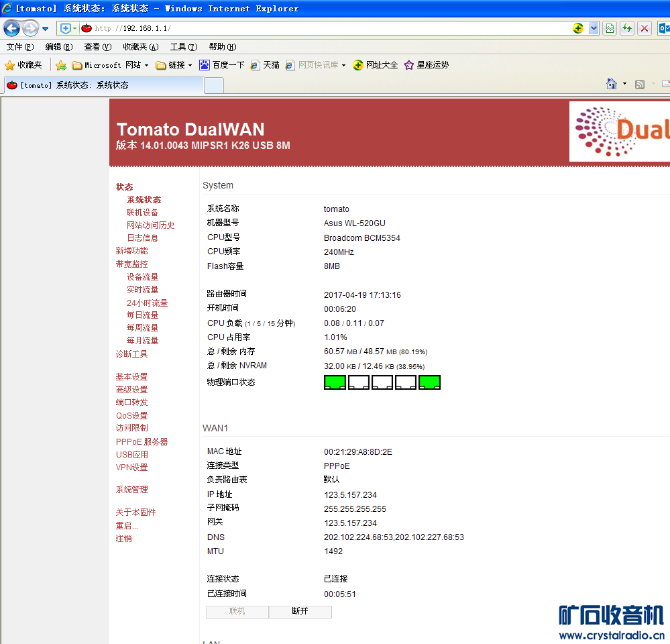This screenshot has width=670, height=644.
Task: Open VPN设置 in the sidebar
Action: click(x=131, y=468)
